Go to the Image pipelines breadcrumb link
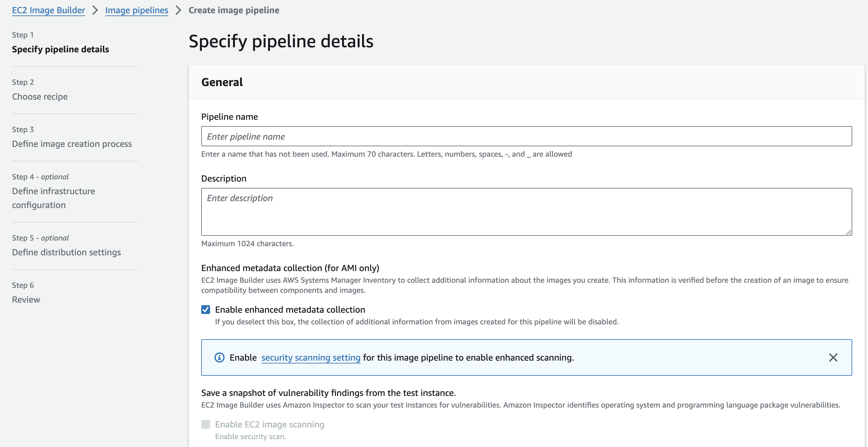This screenshot has width=868, height=447. pos(137,10)
